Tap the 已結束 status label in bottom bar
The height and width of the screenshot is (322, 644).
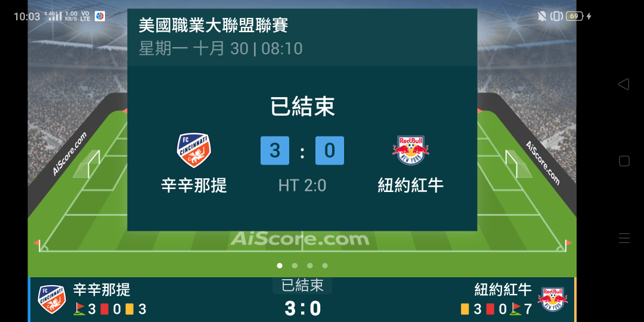[302, 286]
